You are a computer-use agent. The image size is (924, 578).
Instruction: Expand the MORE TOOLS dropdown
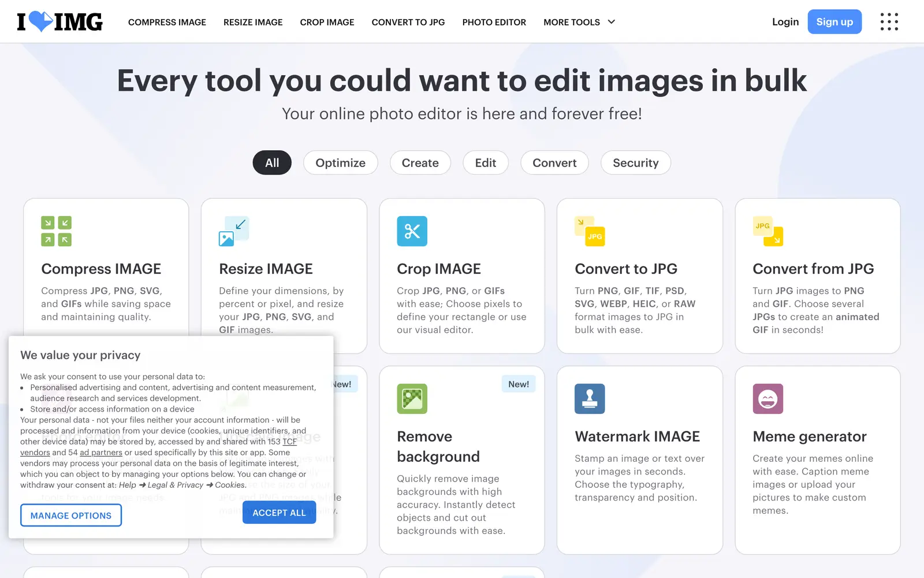click(579, 22)
